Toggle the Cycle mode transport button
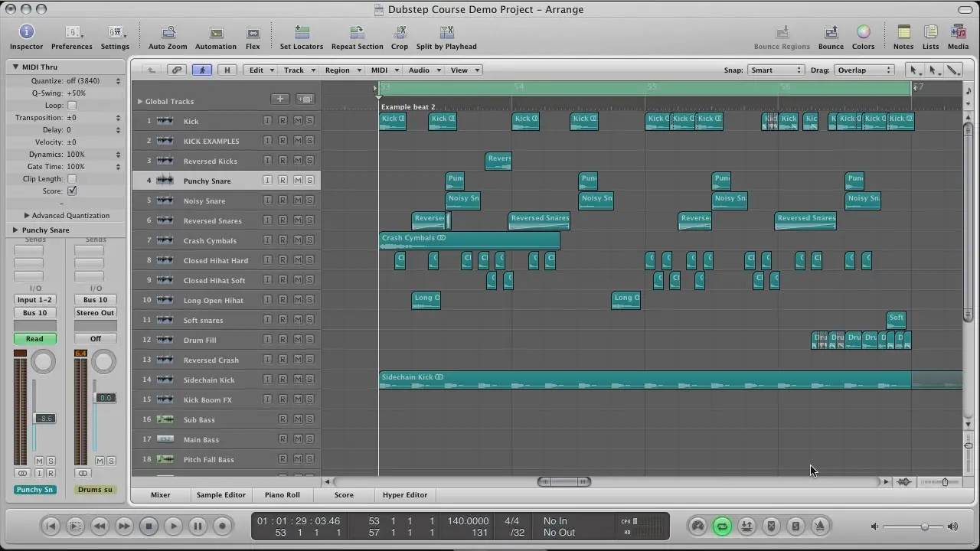Screen dimensions: 980x551 (722, 526)
